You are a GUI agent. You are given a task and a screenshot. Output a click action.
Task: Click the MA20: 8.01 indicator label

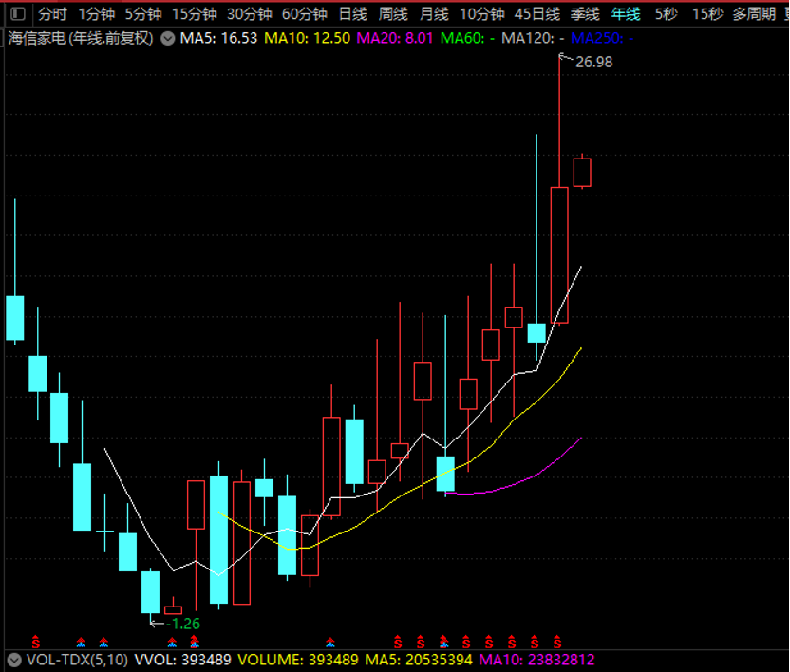[394, 38]
